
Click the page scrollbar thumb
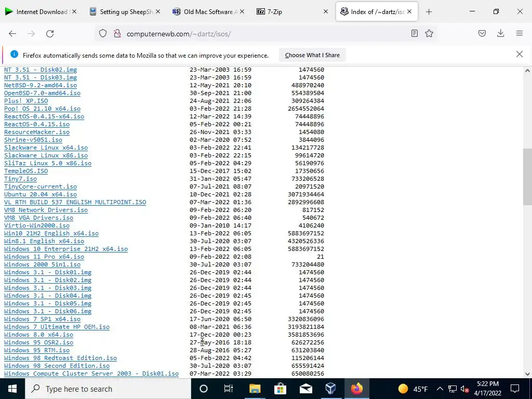pyautogui.click(x=527, y=177)
